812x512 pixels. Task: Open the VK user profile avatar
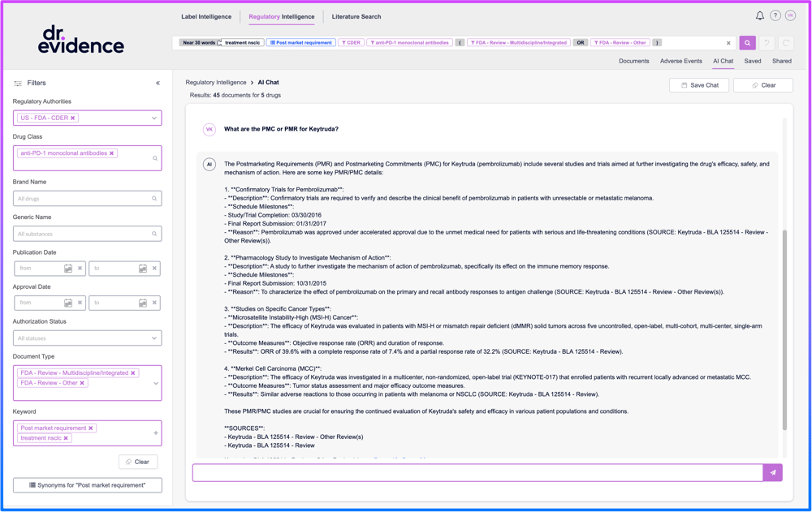(790, 15)
